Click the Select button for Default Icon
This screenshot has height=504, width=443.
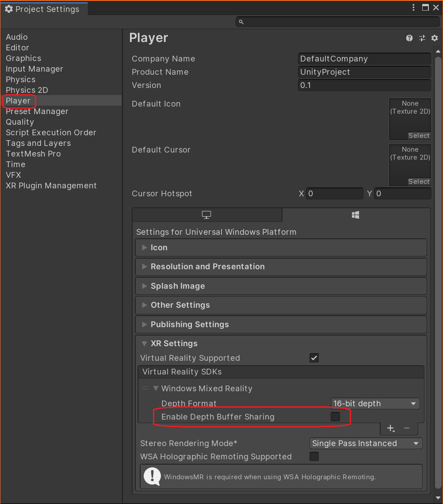coord(419,136)
